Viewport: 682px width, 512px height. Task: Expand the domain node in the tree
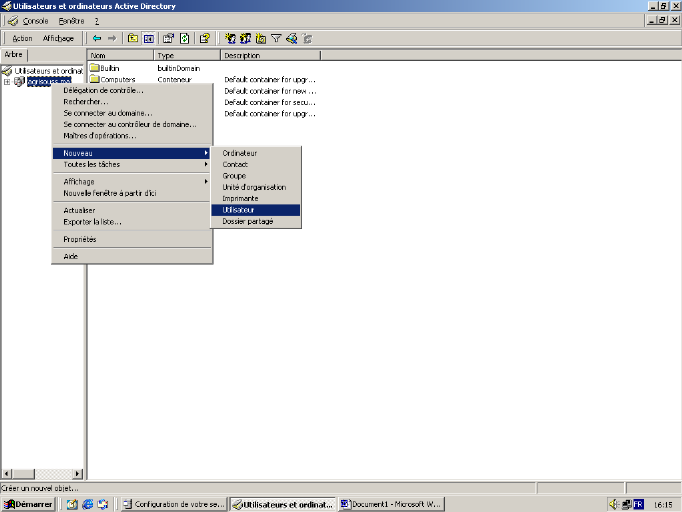tap(7, 82)
